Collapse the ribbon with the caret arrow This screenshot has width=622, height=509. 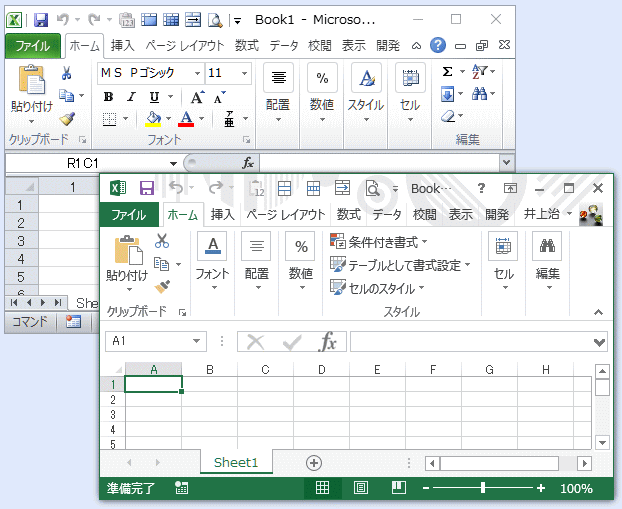pyautogui.click(x=599, y=313)
